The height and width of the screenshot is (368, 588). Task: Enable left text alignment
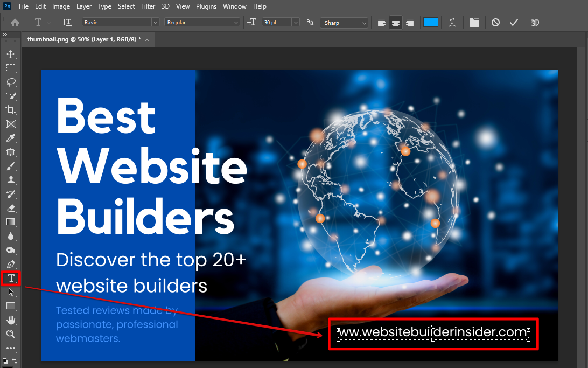[381, 22]
